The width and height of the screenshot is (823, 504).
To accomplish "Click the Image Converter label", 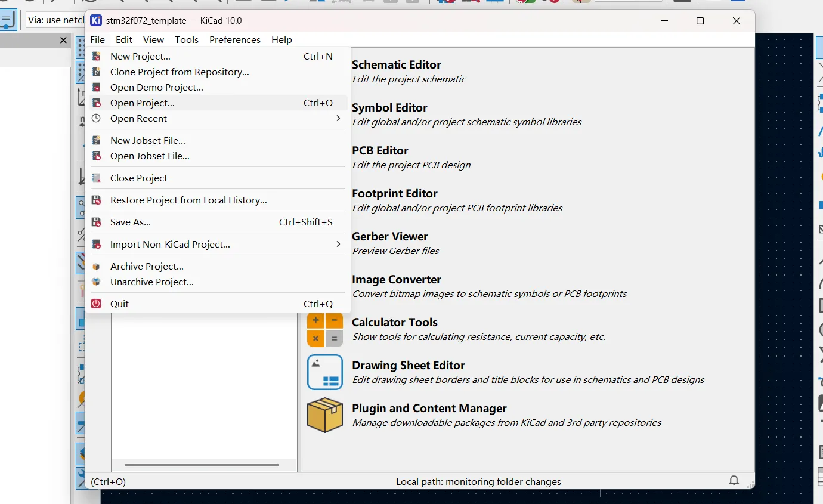I will point(397,279).
